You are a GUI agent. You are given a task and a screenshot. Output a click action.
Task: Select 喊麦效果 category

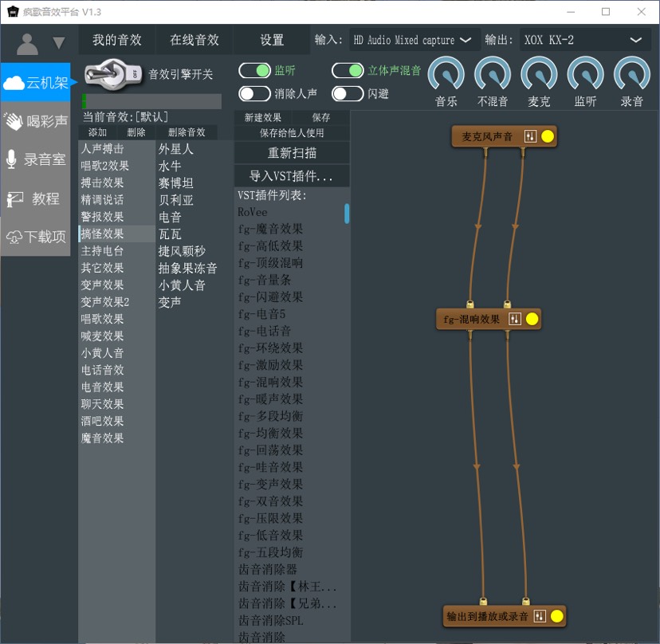point(116,336)
